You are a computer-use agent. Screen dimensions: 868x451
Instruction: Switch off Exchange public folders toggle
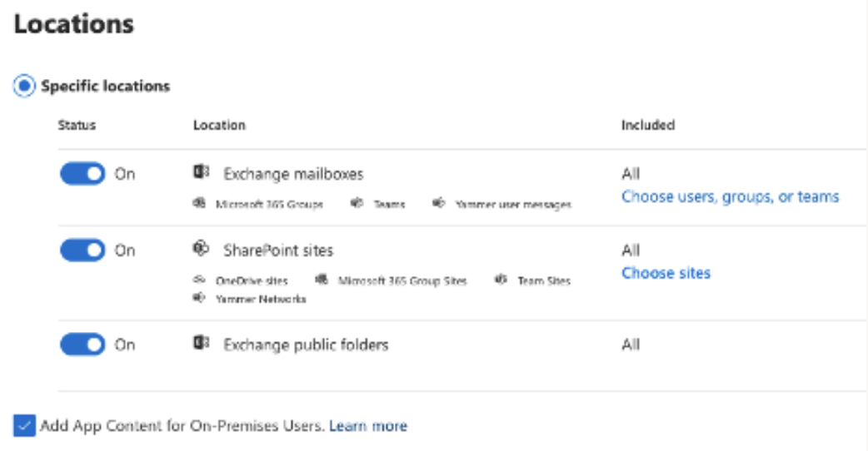82,344
